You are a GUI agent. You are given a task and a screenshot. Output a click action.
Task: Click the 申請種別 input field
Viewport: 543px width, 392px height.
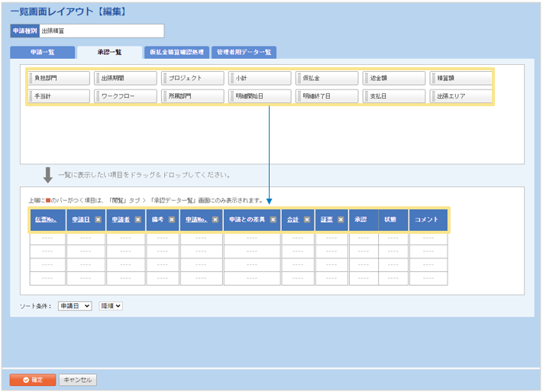coord(101,31)
